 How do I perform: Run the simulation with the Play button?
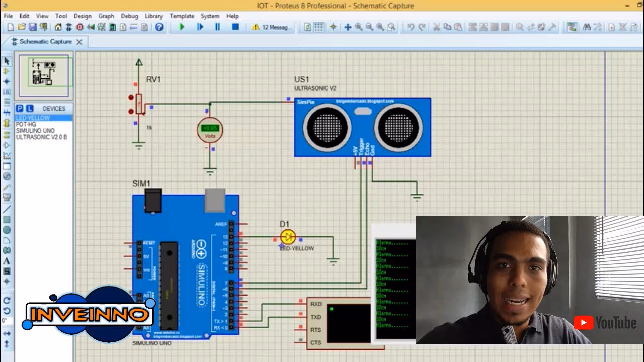[x=182, y=27]
